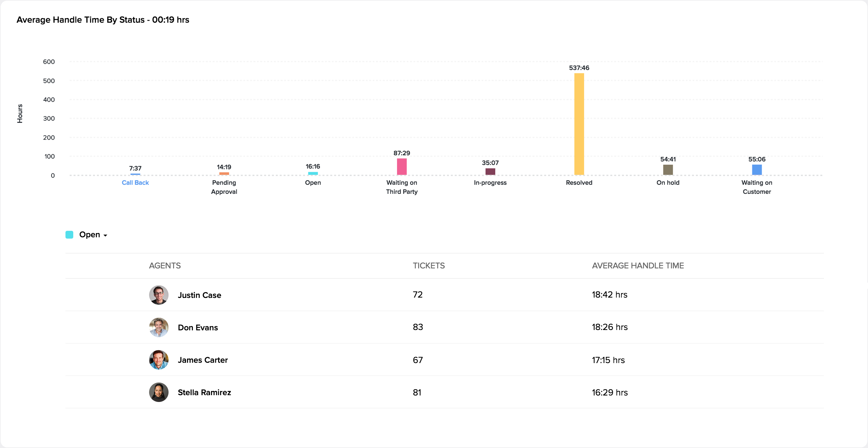868x448 pixels.
Task: Click the pink Waiting on Third Party bar
Action: [x=402, y=167]
